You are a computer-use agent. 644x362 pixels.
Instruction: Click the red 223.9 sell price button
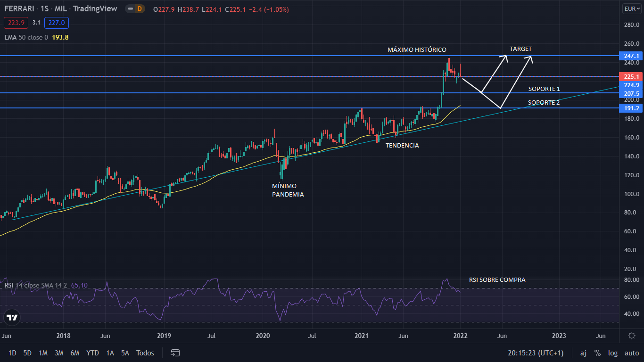tap(16, 23)
